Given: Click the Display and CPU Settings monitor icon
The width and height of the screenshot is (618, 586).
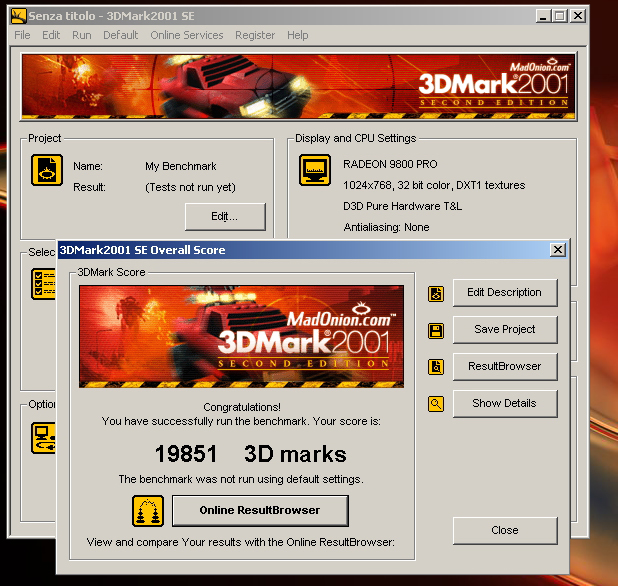Looking at the screenshot, I should (x=315, y=170).
